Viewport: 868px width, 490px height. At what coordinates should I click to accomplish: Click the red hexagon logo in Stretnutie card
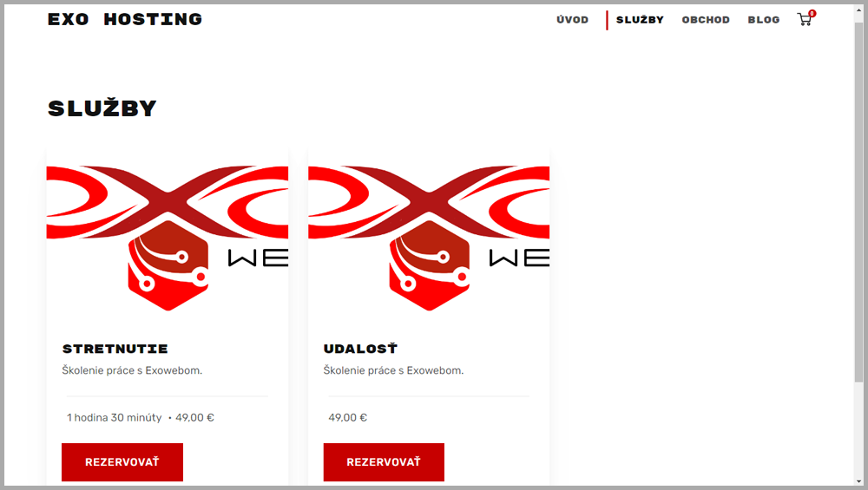168,265
